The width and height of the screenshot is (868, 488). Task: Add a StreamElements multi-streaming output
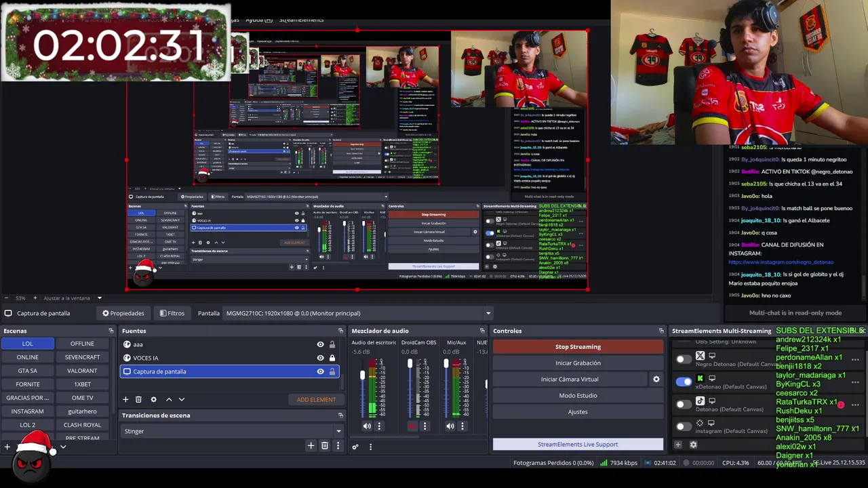[677, 445]
